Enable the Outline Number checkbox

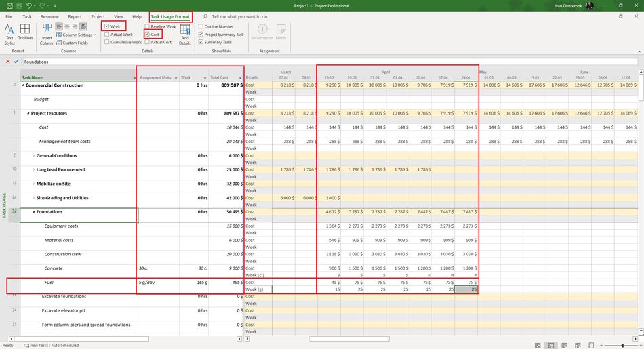pyautogui.click(x=201, y=26)
